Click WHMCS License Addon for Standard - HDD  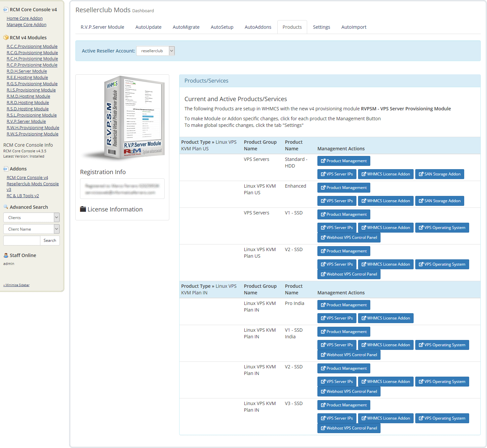386,174
